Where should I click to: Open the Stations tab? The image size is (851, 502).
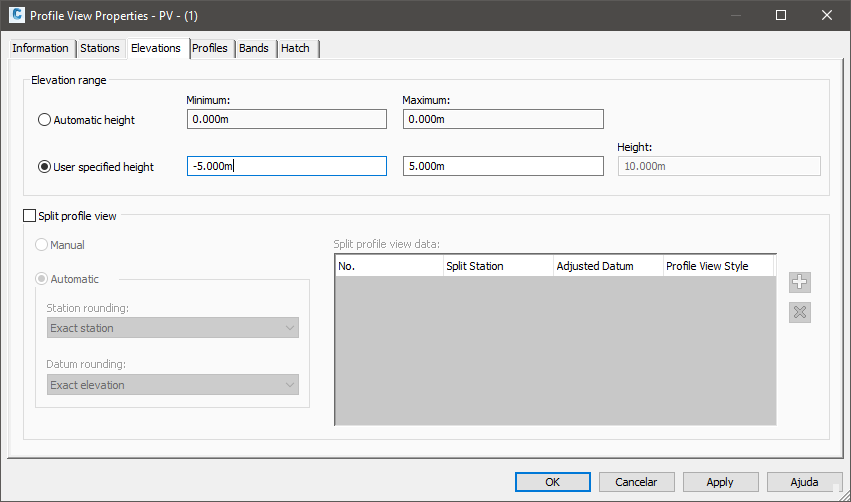100,48
